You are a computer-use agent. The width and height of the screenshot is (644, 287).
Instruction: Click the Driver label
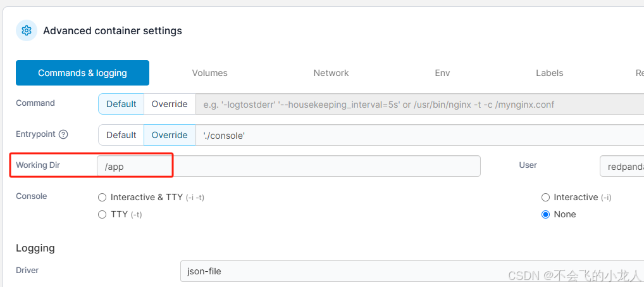(x=27, y=270)
